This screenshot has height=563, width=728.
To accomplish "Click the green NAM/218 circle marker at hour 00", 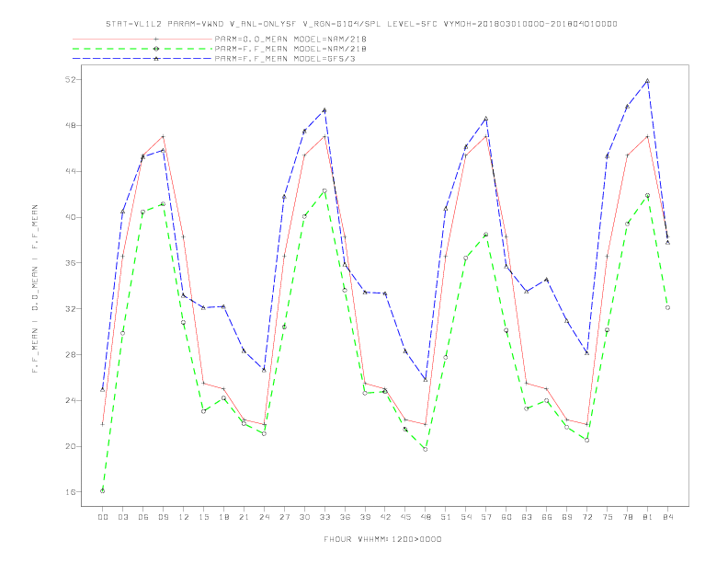I will pos(103,491).
